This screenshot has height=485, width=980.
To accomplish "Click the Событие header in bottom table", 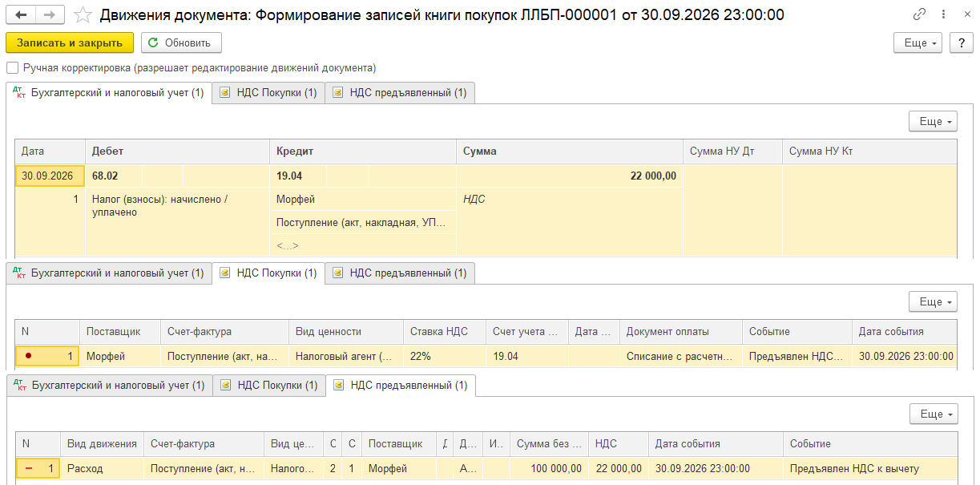I will (869, 443).
